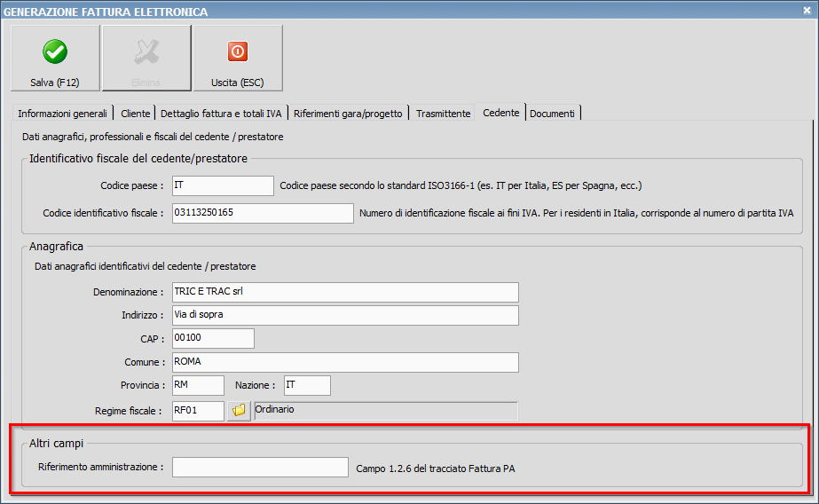Click the 'Campo 1.2.6 del tracciato Fattura PA' note
Screen dimensions: 819x504
pos(436,469)
